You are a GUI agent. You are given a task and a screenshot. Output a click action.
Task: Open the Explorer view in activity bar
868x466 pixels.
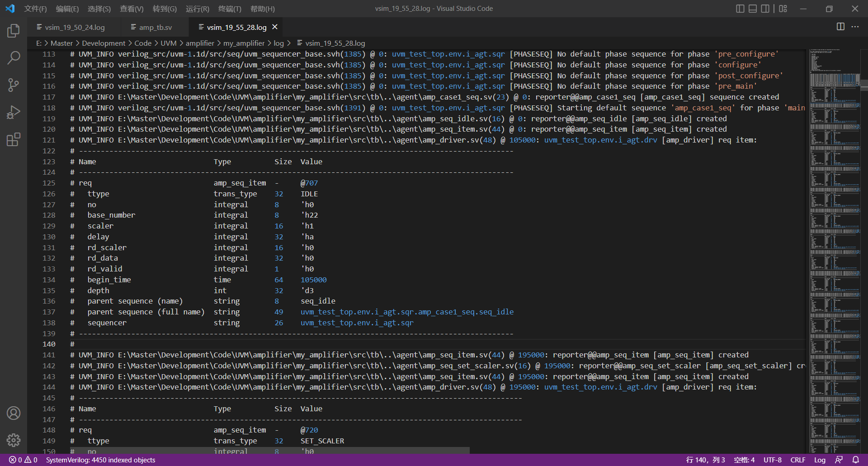14,31
